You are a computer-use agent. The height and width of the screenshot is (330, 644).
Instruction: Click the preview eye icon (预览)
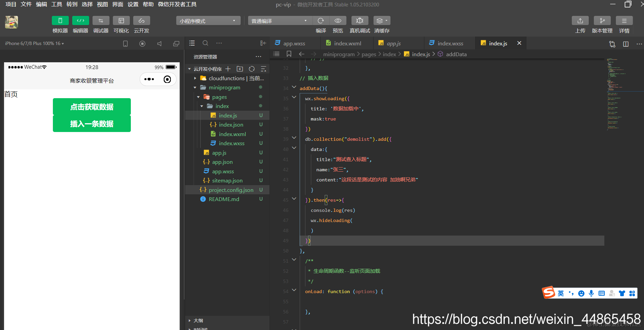point(338,21)
